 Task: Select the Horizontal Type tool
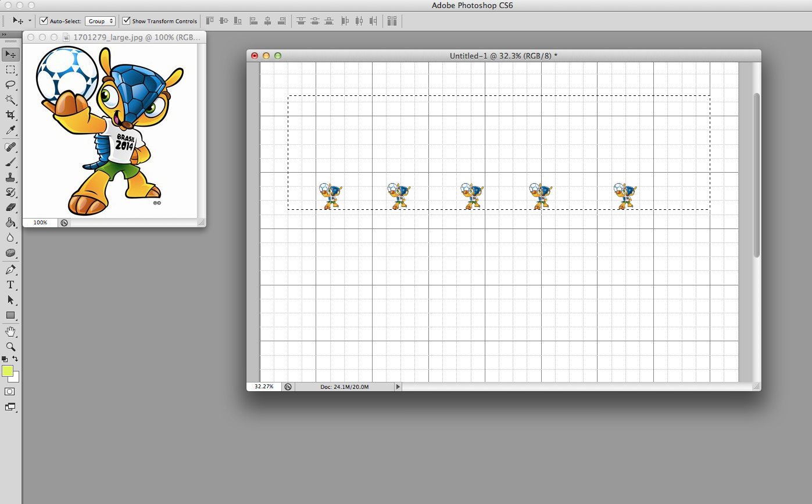(x=10, y=285)
